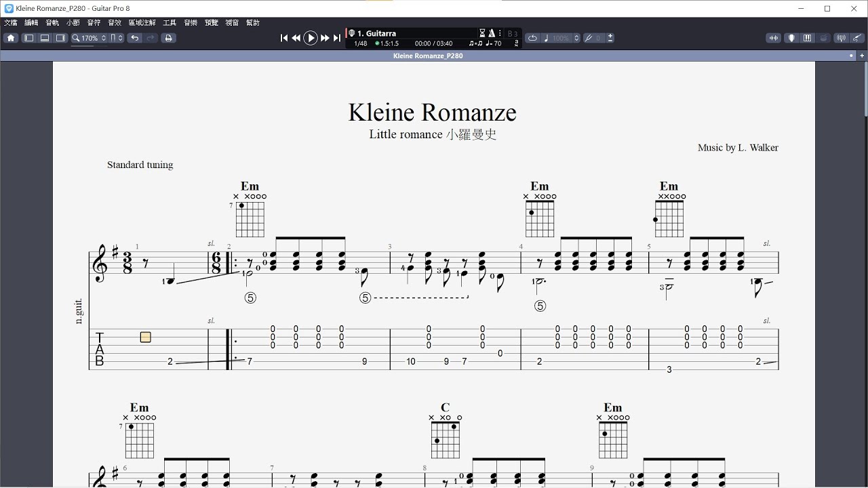
Task: Show the fretboard view
Action: click(x=791, y=38)
